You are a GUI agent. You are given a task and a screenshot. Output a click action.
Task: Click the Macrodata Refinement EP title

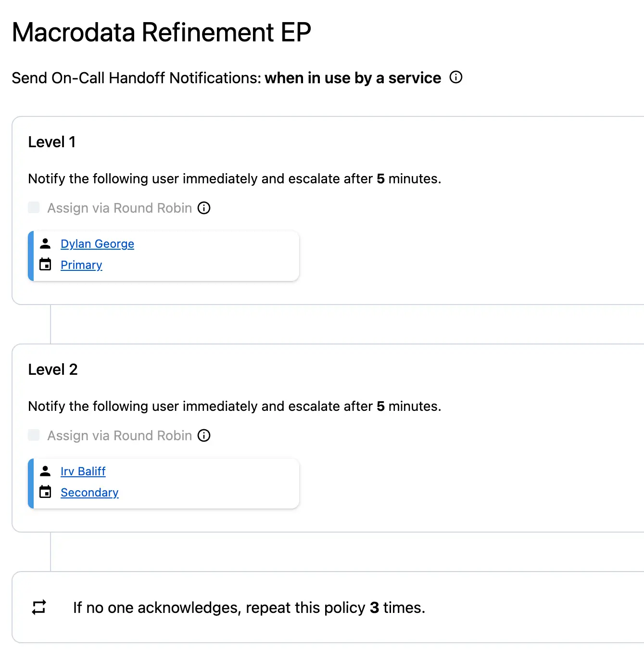[162, 33]
